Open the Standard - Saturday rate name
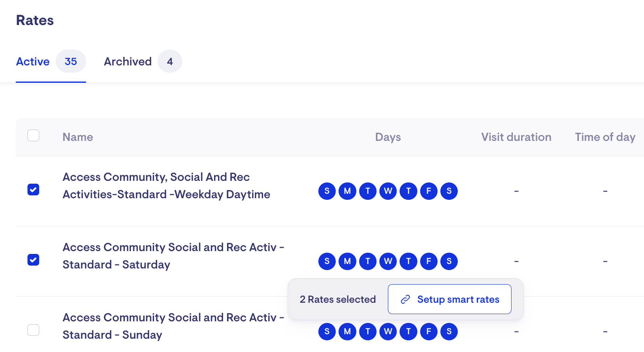Image resolution: width=644 pixels, height=352 pixels. 173,256
